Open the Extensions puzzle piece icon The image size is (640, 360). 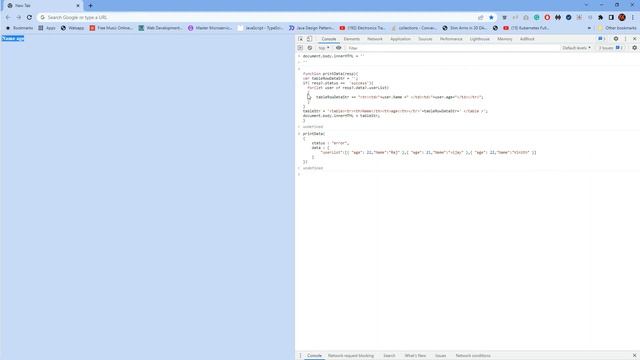600,18
